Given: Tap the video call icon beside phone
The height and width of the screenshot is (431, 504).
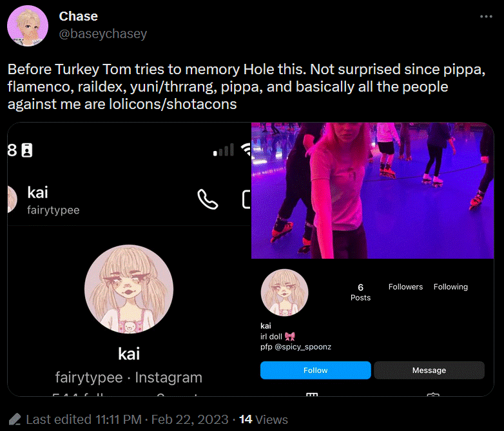Looking at the screenshot, I should tap(247, 199).
